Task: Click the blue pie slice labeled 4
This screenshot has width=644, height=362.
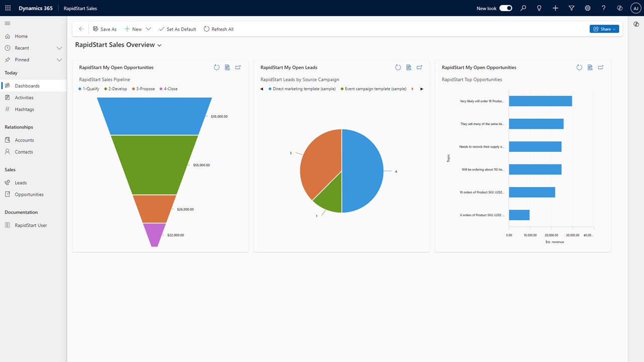Action: point(362,171)
